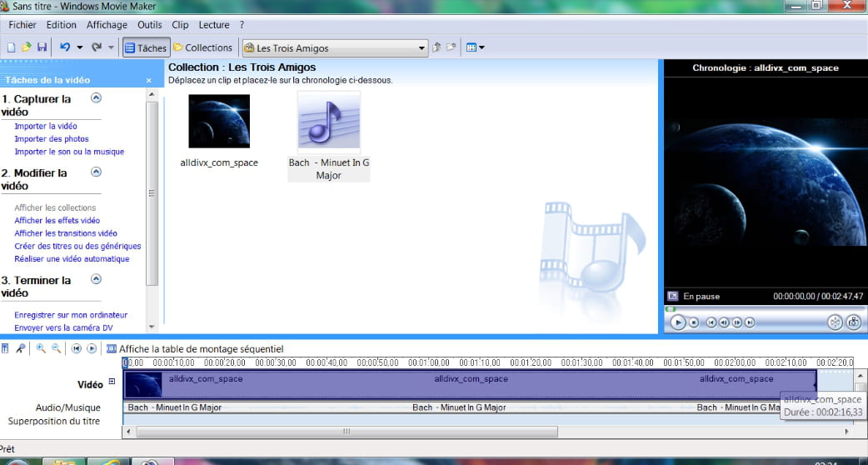Click the preview seek bar slider

click(671, 309)
